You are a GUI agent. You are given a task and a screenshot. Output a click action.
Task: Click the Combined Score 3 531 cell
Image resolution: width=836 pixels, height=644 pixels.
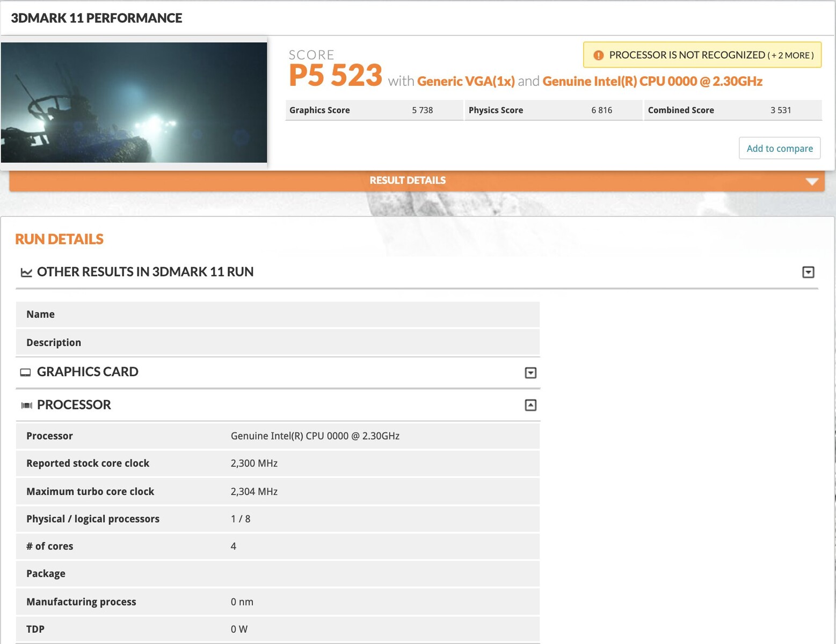pos(733,110)
